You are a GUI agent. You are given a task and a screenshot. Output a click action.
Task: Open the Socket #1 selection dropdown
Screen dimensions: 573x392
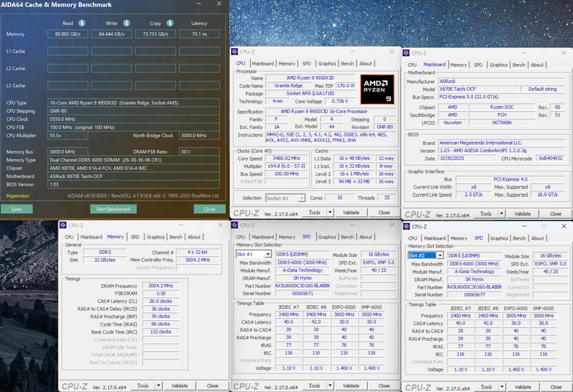click(x=301, y=198)
